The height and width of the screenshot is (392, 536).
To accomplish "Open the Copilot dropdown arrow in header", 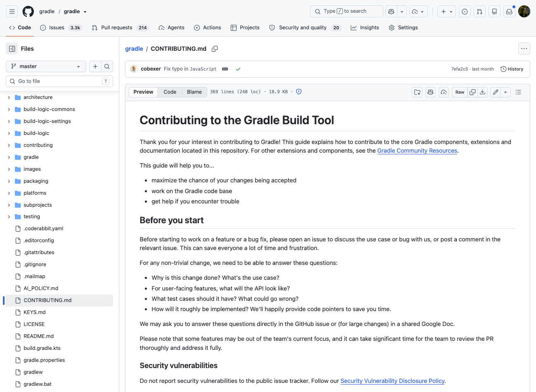I will [x=402, y=12].
